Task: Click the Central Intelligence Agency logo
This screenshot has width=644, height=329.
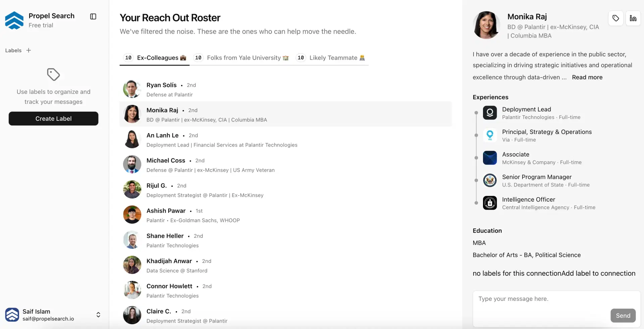Action: click(490, 203)
